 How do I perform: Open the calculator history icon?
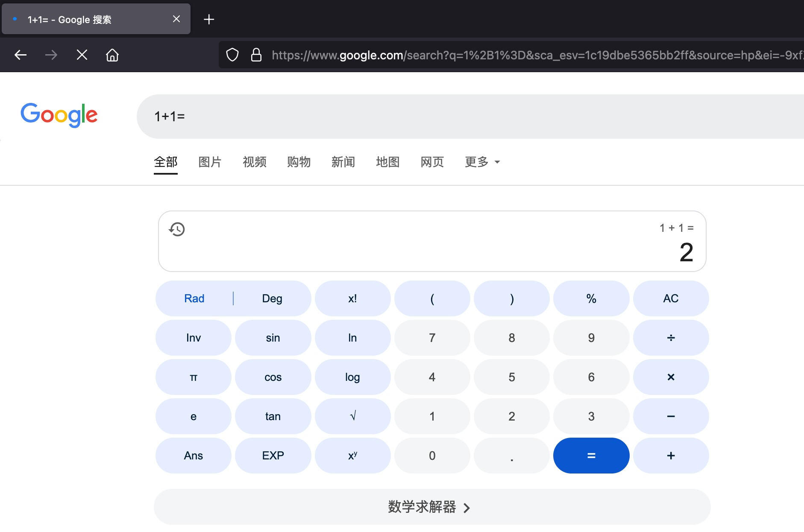coord(177,229)
